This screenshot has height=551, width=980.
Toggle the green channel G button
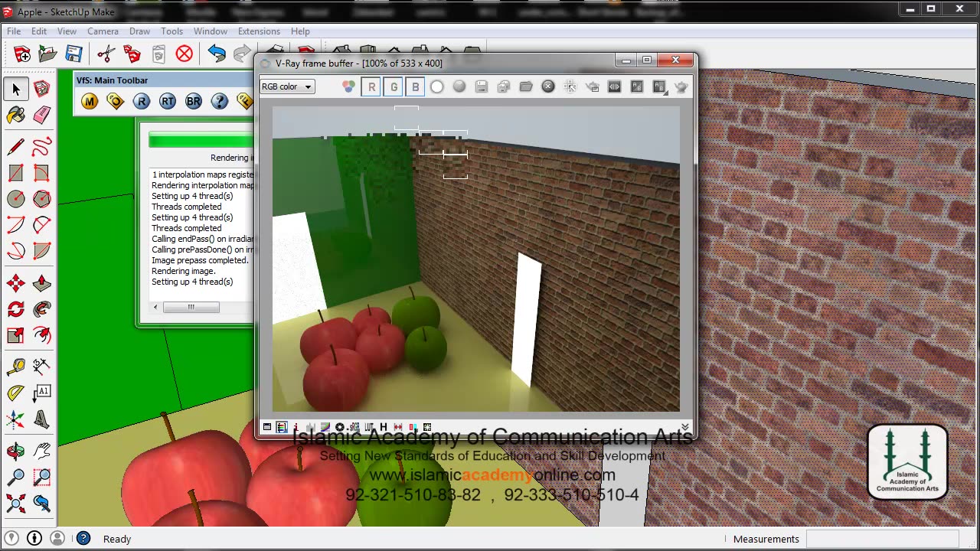[x=394, y=86]
